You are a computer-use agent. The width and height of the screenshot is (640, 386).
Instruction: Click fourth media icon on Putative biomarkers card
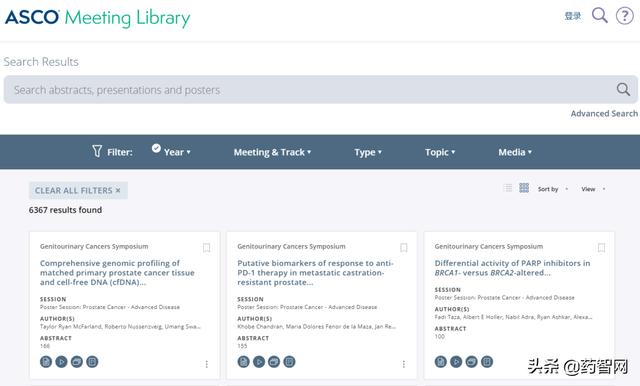click(x=289, y=362)
